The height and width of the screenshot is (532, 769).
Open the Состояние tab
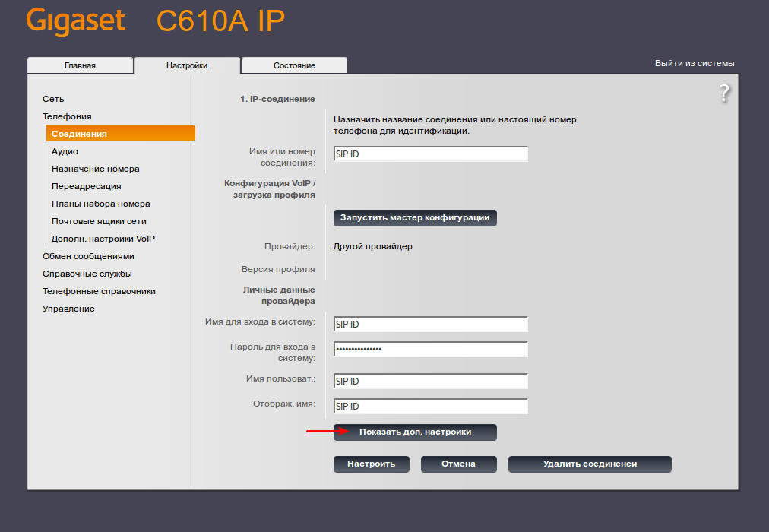point(294,65)
